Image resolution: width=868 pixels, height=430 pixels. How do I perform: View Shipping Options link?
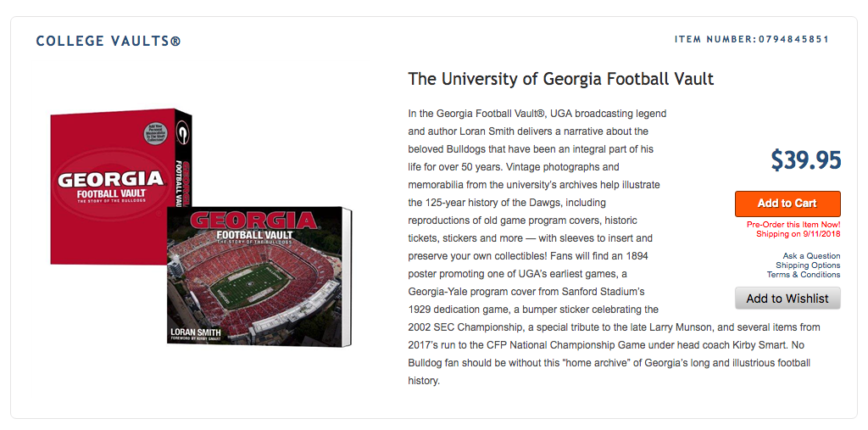pyautogui.click(x=808, y=265)
